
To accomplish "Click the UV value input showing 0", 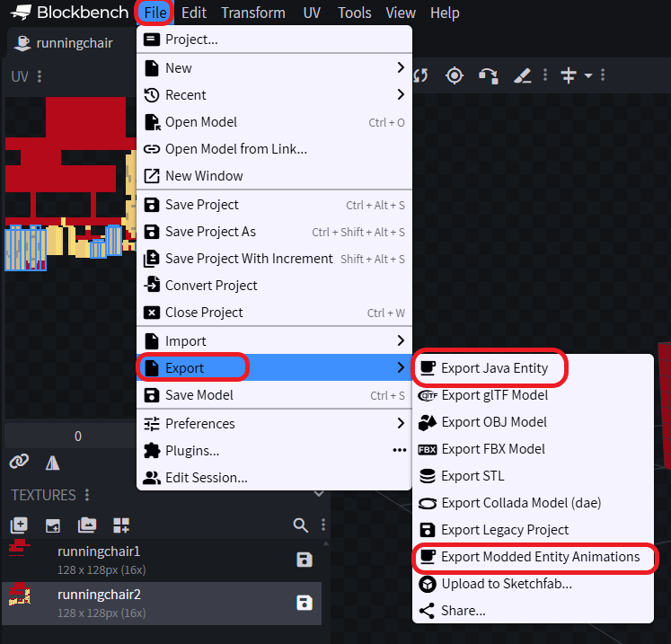I will 77,437.
